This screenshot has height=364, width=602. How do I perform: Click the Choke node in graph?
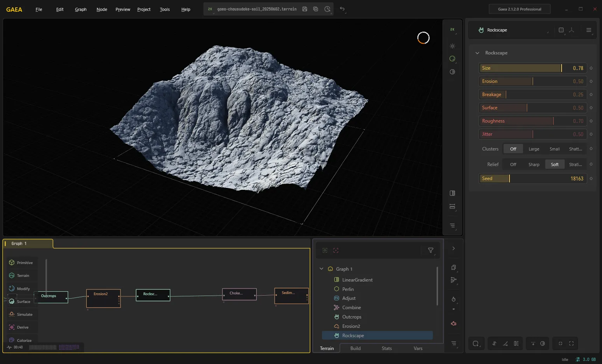(x=239, y=294)
